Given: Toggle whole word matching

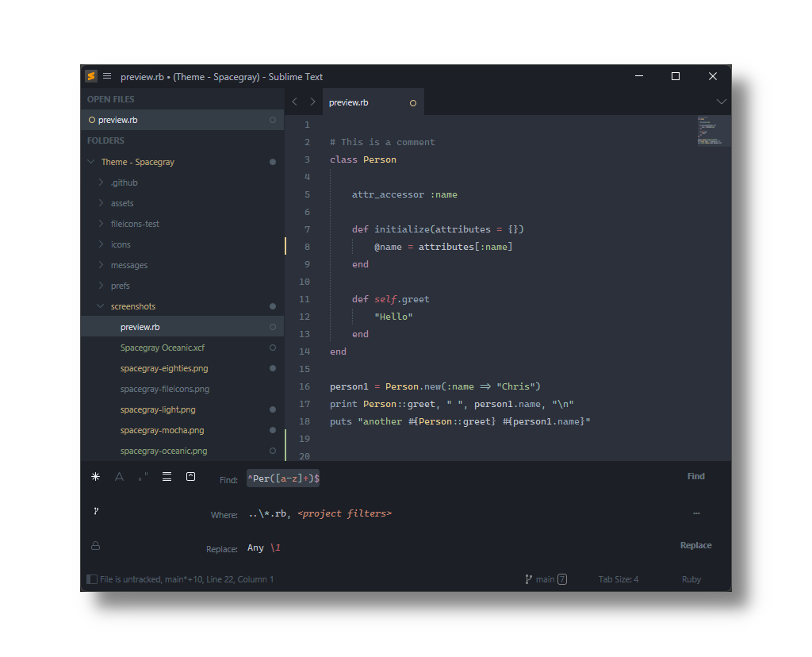Looking at the screenshot, I should [x=143, y=477].
